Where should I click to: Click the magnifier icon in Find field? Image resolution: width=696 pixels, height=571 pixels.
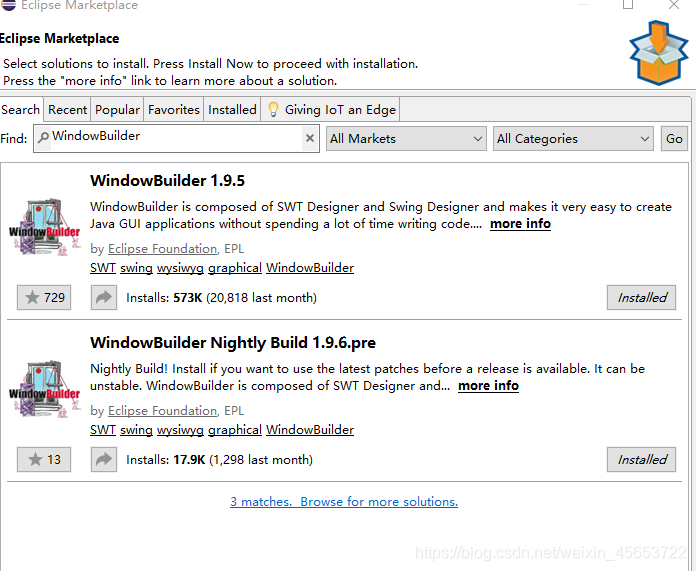[x=43, y=137]
